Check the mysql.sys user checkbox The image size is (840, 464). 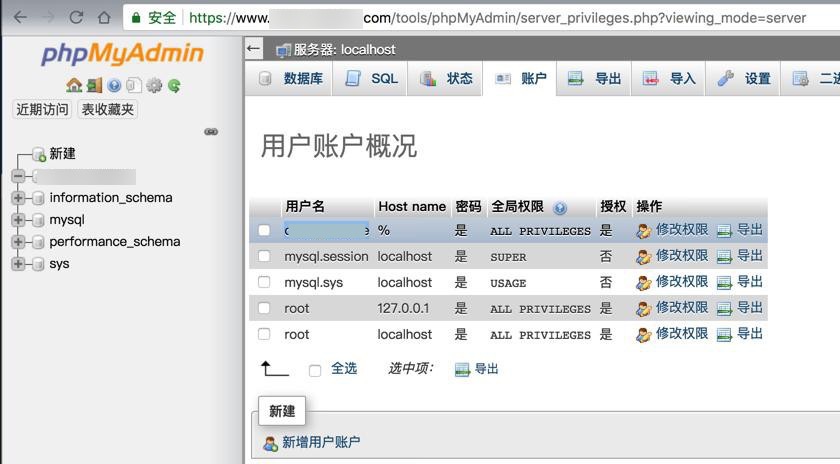(264, 282)
